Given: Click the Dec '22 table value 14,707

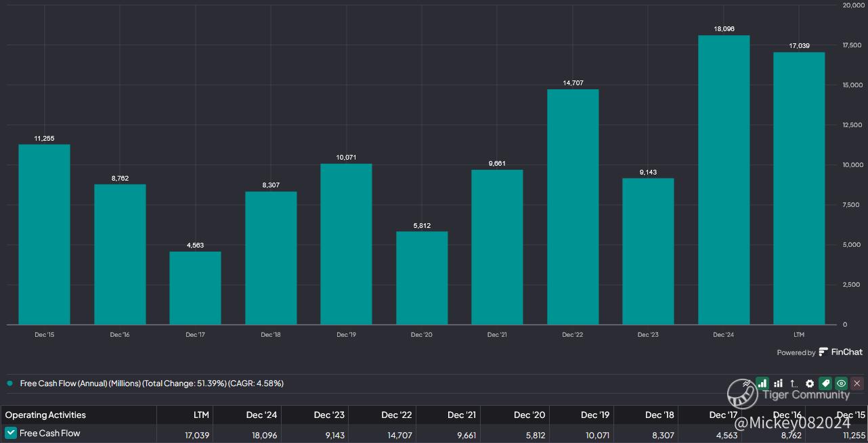Looking at the screenshot, I should click(399, 434).
